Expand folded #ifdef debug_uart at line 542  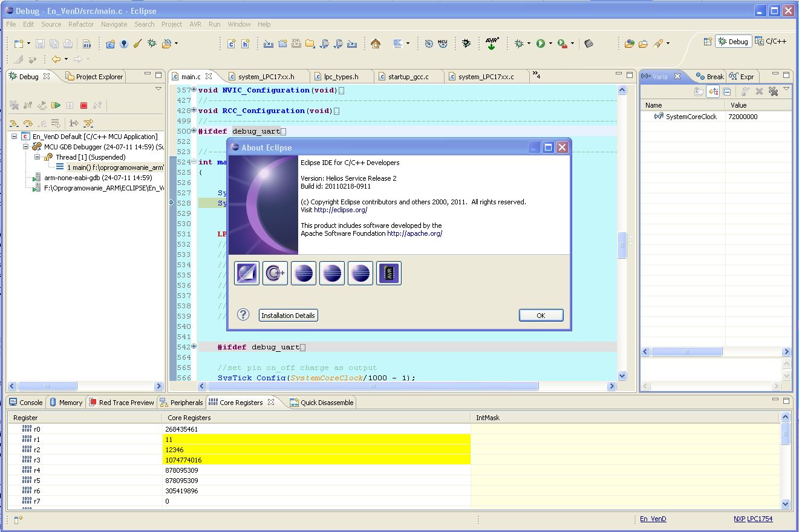194,346
